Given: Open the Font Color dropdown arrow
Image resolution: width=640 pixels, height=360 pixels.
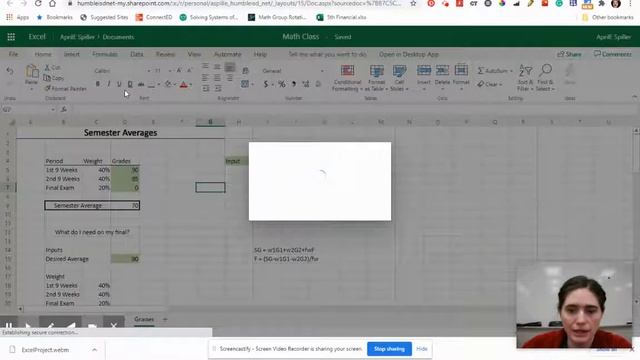Looking at the screenshot, I should (191, 84).
